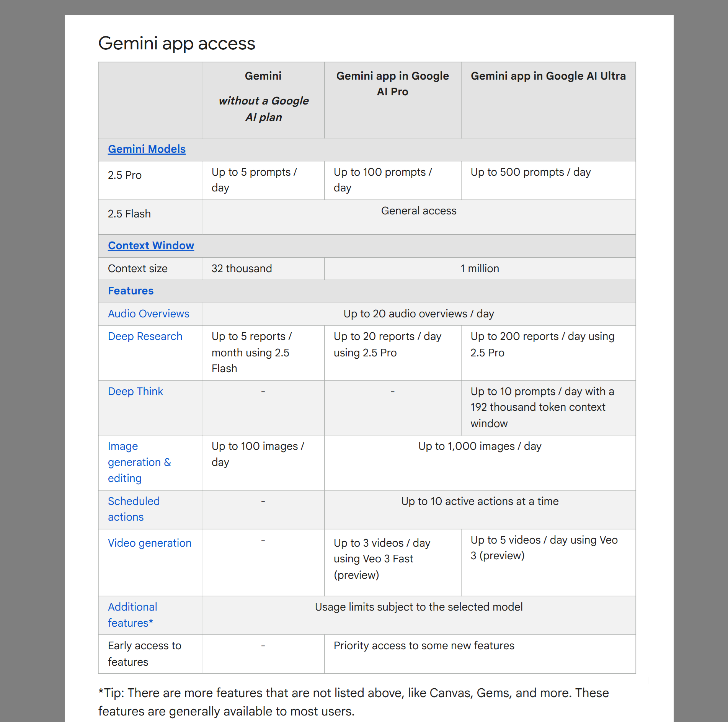Open the Video generation link
The width and height of the screenshot is (728, 722).
pyautogui.click(x=150, y=543)
